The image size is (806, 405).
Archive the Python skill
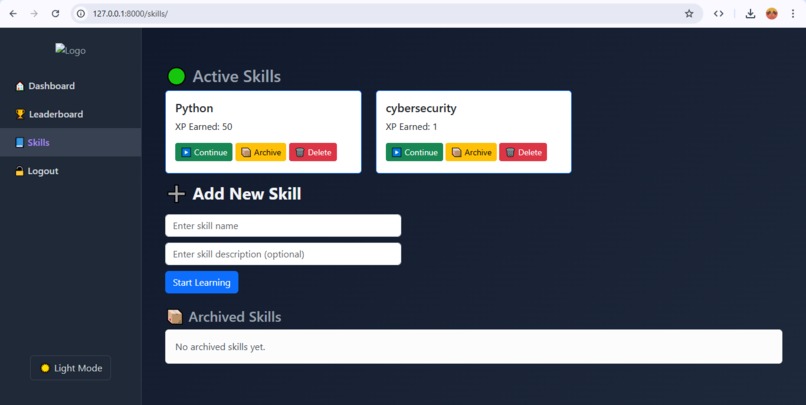(x=261, y=152)
